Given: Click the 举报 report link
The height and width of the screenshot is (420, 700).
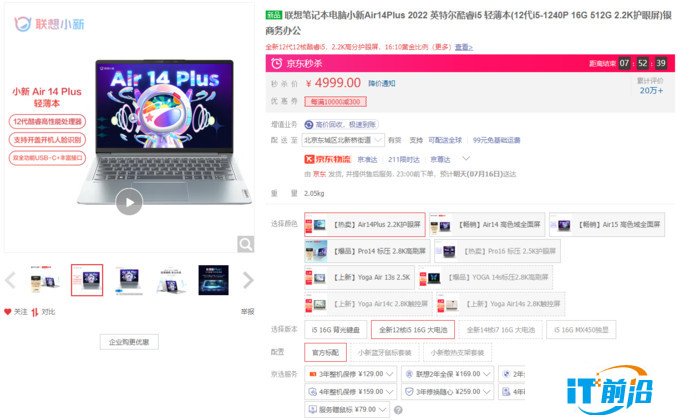Looking at the screenshot, I should (x=247, y=312).
